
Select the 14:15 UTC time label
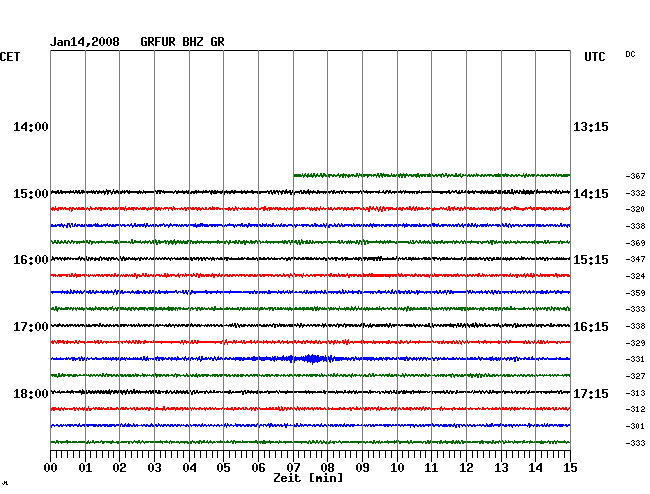click(591, 194)
